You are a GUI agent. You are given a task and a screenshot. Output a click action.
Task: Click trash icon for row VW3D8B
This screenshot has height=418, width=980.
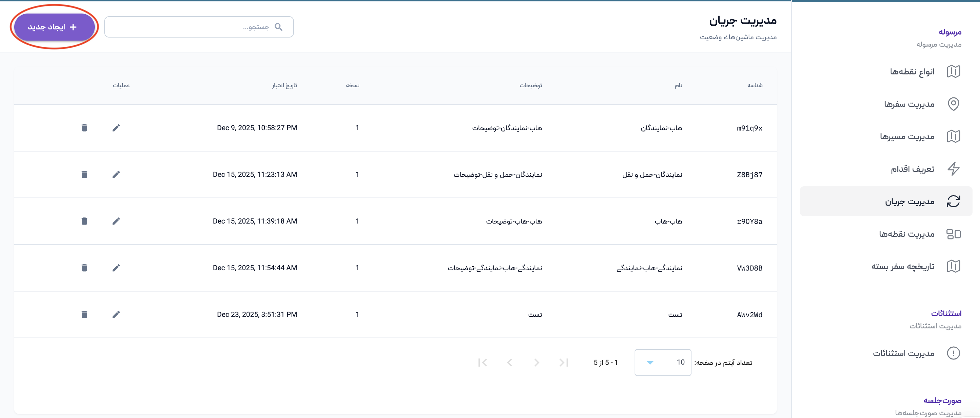coord(84,268)
